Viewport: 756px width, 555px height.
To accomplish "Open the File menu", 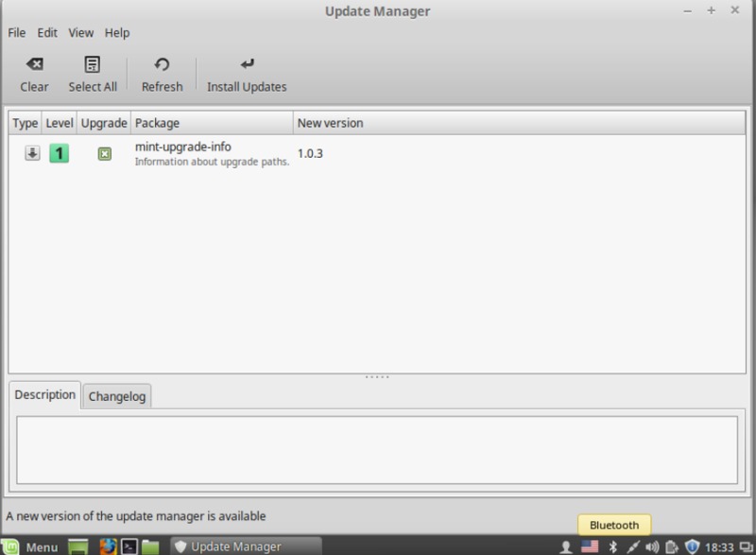I will (16, 32).
